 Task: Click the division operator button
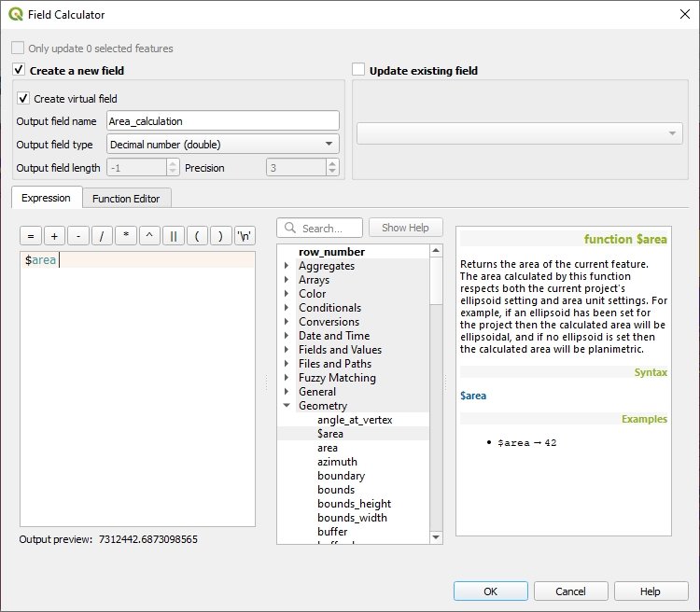coord(103,236)
